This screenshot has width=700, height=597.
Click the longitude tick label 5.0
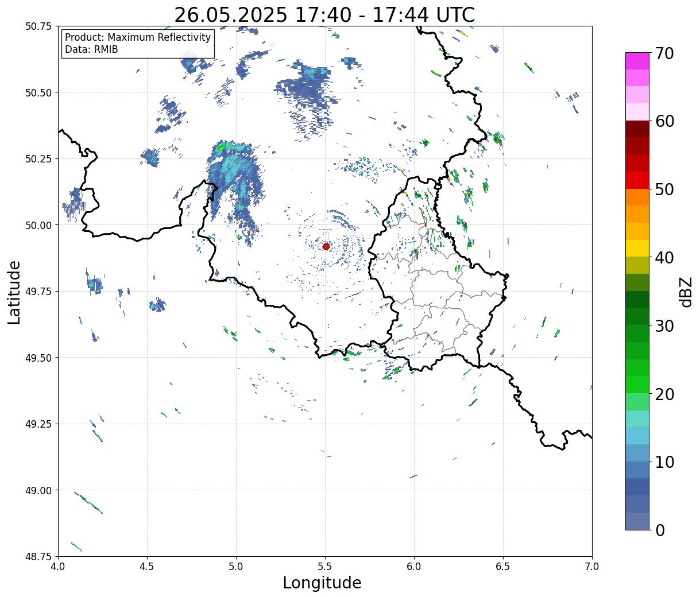pyautogui.click(x=236, y=567)
